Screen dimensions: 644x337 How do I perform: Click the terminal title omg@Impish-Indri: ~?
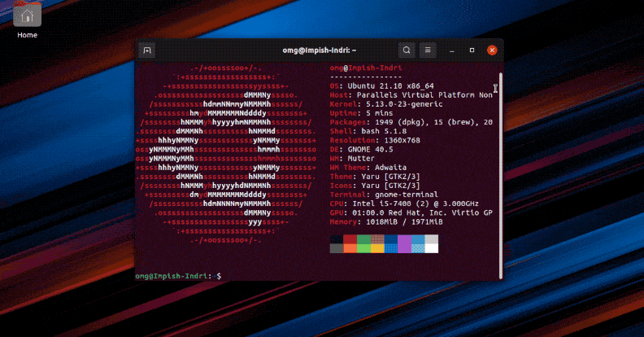[x=319, y=50]
